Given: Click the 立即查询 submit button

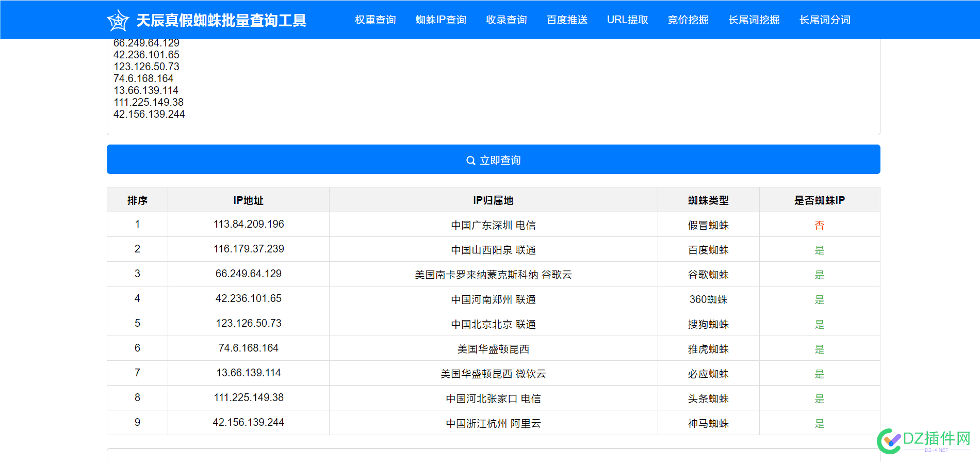Looking at the screenshot, I should tap(493, 160).
